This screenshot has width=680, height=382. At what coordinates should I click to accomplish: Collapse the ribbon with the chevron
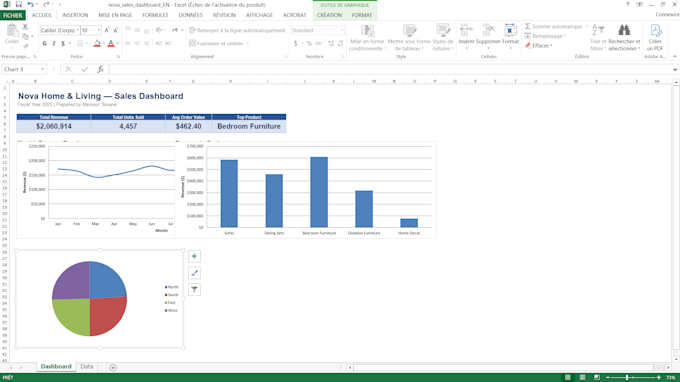point(674,56)
